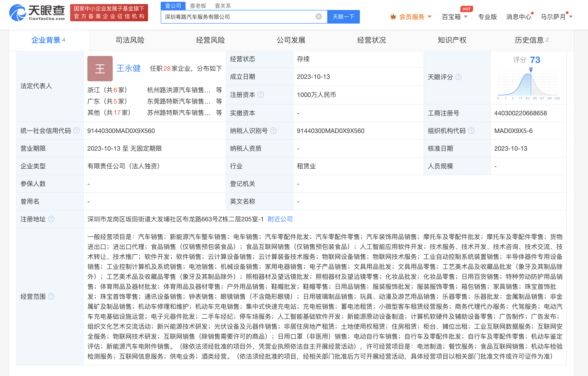This screenshot has height=376, width=588.
Task: Click 广东（共5家） distribution row
Action: click(x=107, y=101)
